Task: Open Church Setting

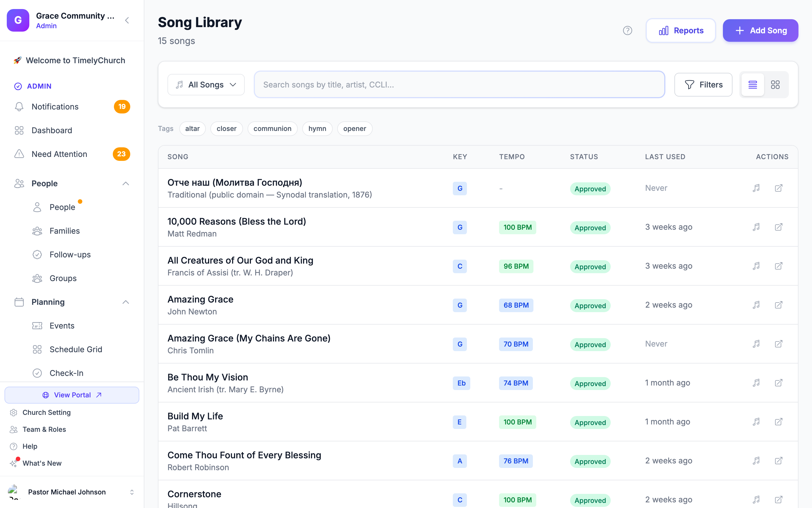Action: pyautogui.click(x=46, y=412)
